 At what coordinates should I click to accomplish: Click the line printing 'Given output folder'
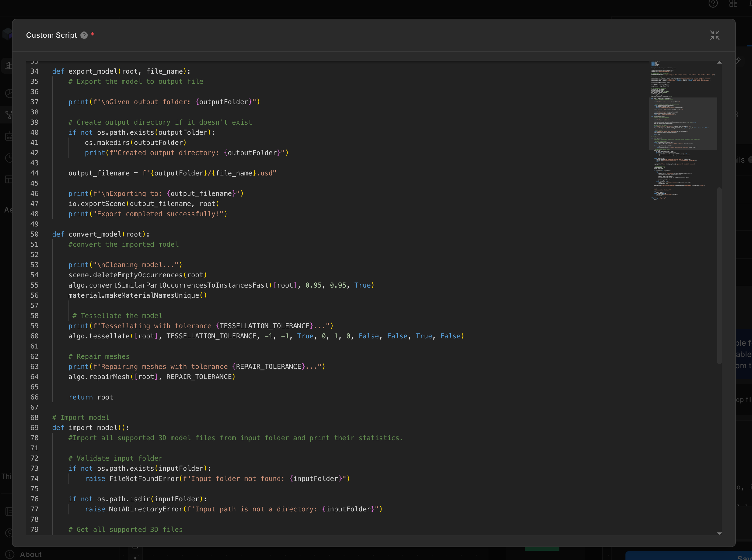[164, 102]
